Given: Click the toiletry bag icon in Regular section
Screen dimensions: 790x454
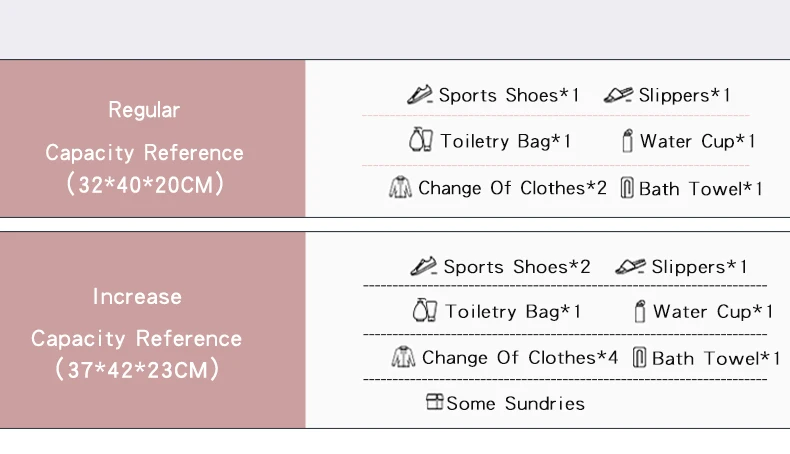Looking at the screenshot, I should (x=422, y=140).
